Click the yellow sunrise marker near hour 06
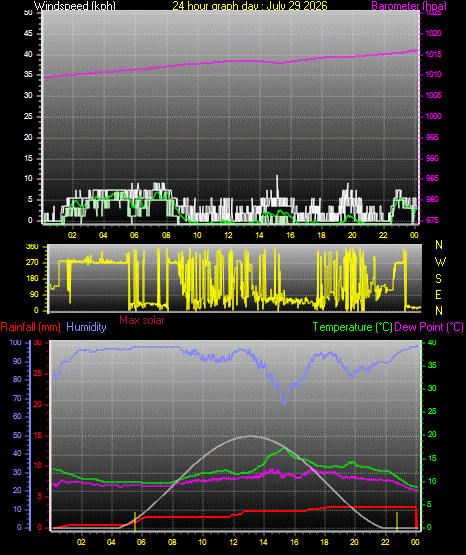466x555 pixels. pos(135,521)
